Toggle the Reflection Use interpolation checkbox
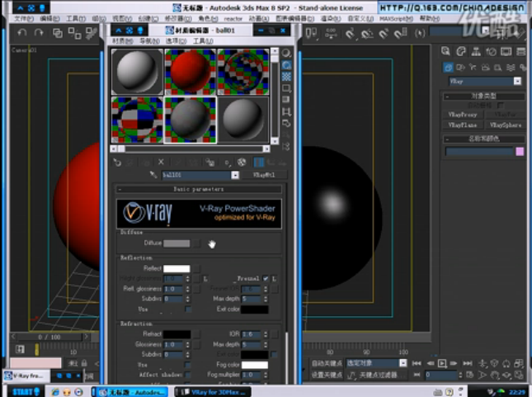Viewport: 532px width, 397px height. click(x=188, y=309)
